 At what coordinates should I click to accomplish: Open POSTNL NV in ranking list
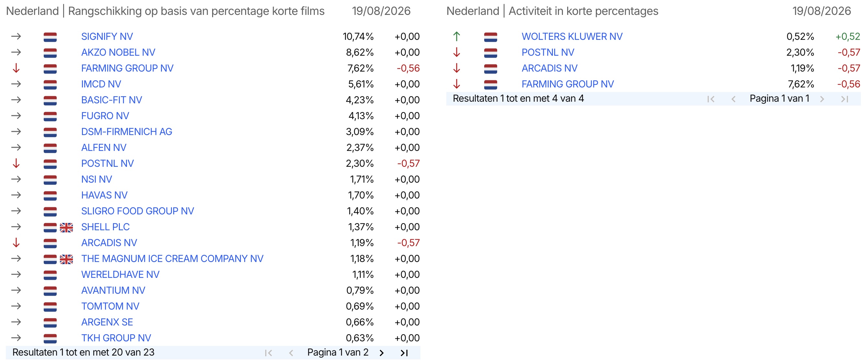pyautogui.click(x=108, y=164)
